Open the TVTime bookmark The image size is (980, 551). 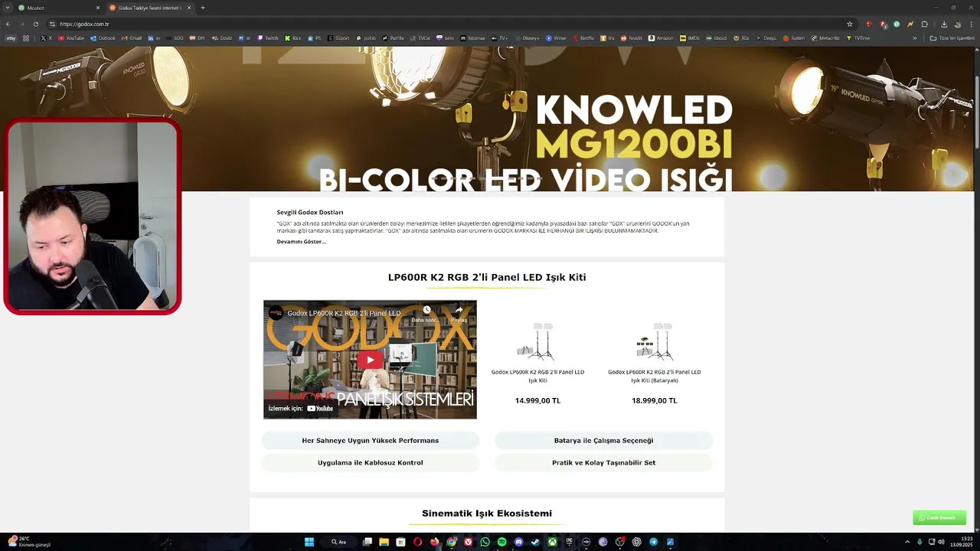(858, 37)
